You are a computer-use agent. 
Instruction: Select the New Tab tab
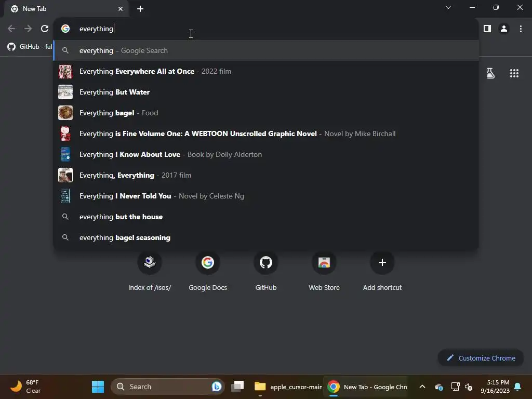(x=66, y=9)
